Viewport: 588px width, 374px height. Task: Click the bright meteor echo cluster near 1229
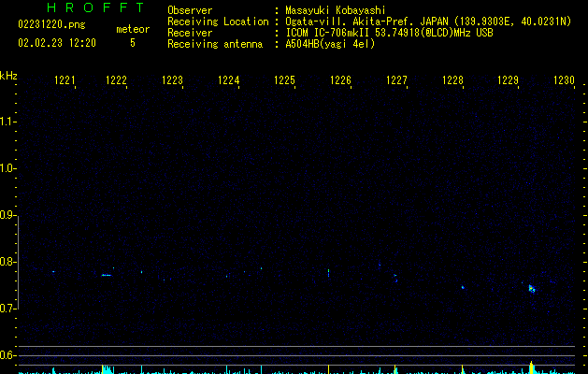coord(532,289)
